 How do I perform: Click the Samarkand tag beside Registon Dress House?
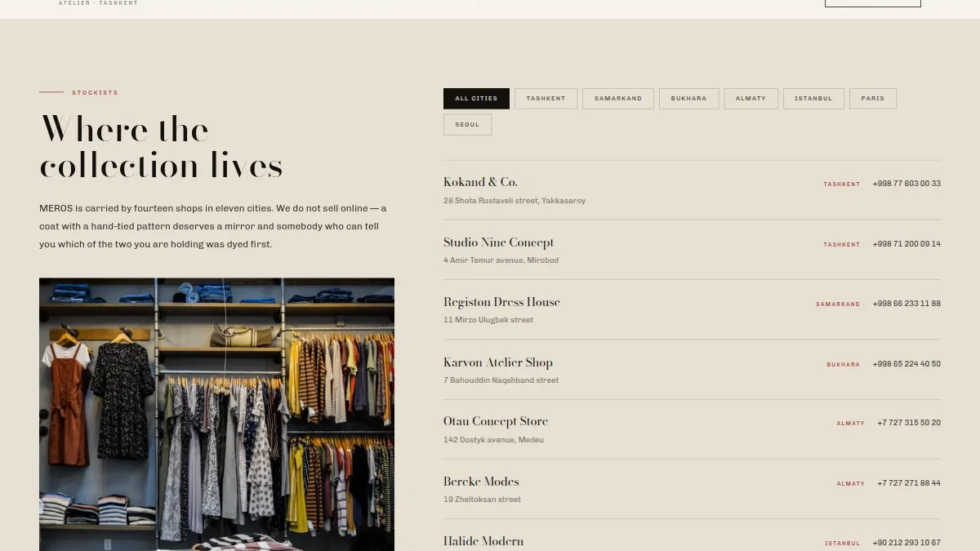838,304
